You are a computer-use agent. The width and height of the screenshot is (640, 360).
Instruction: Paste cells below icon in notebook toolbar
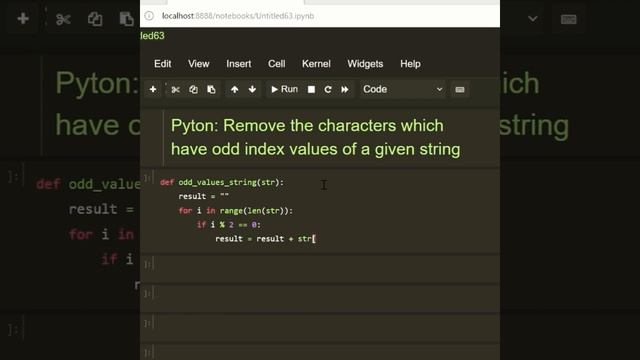[211, 89]
